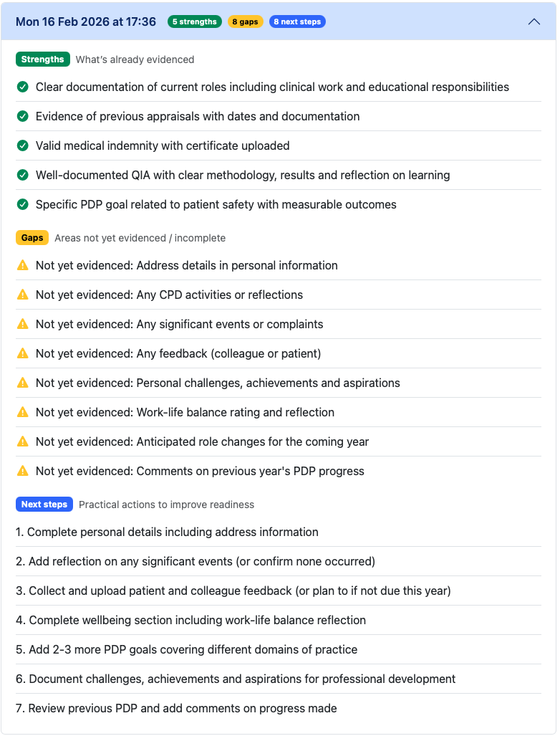Collapse the report with the chevron arrow
This screenshot has width=560, height=736.
534,21
